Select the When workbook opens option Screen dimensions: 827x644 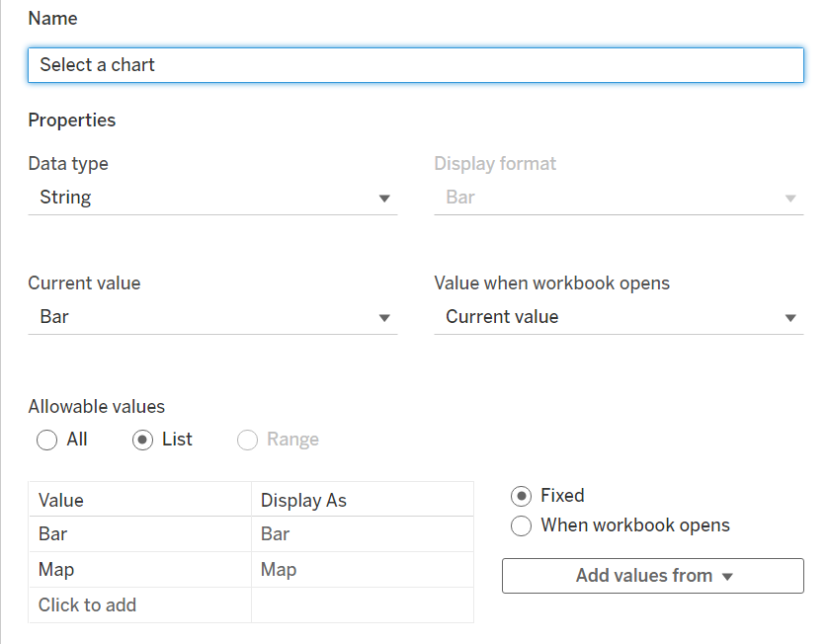(521, 525)
